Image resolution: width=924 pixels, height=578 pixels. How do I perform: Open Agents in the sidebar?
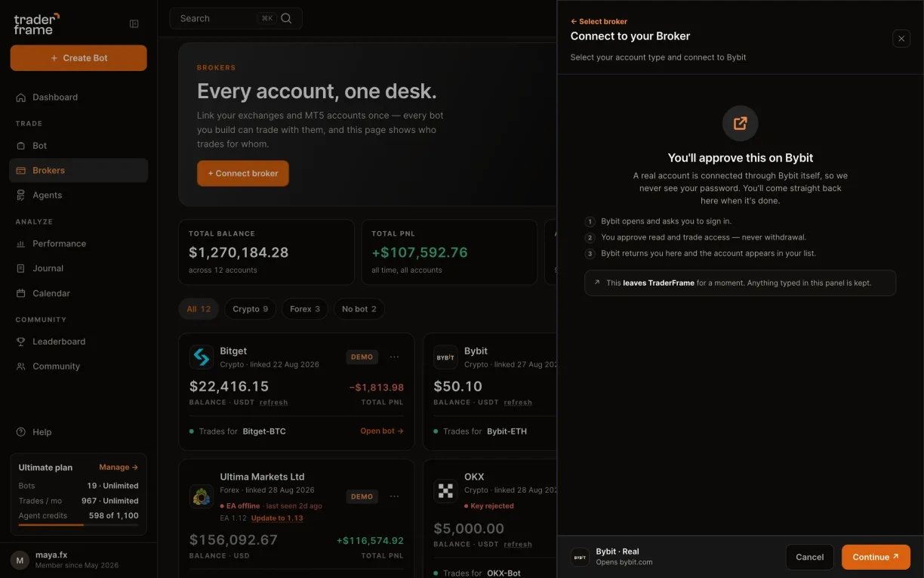tap(79, 195)
